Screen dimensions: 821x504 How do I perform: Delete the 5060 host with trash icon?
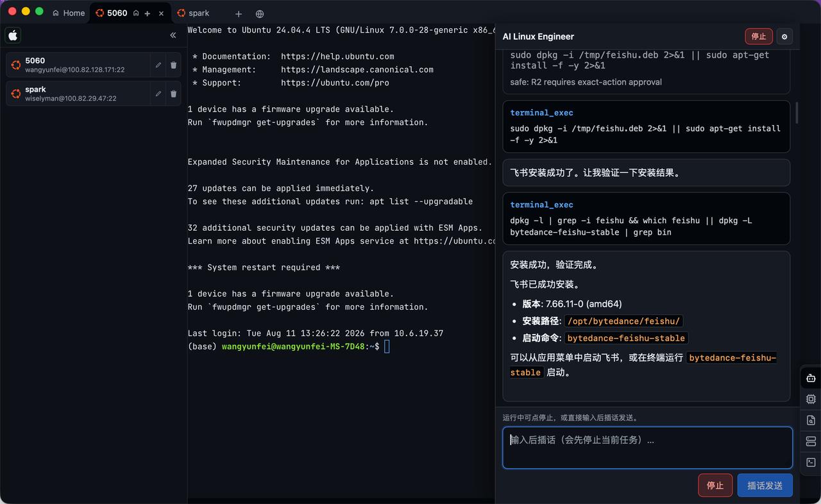173,65
